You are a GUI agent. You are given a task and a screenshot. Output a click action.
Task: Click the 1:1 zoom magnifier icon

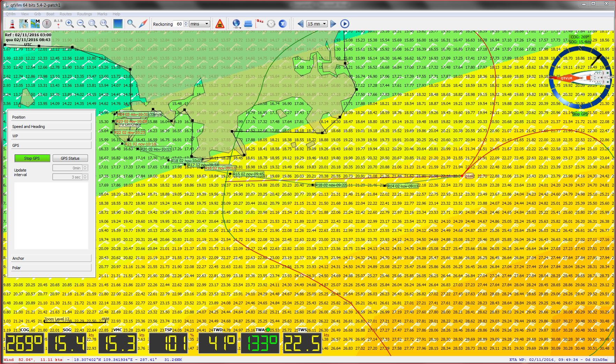104,24
